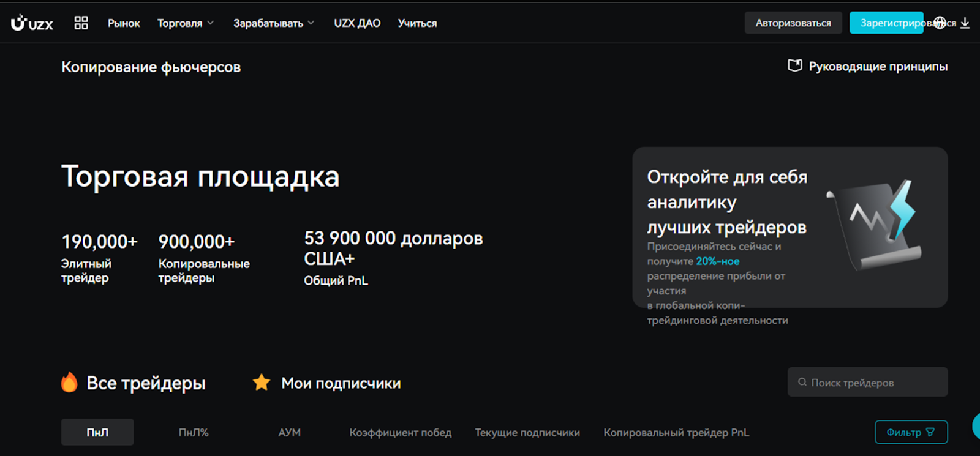Click the 53 900 000 долларов США+ stat
The height and width of the screenshot is (456, 980).
click(x=393, y=258)
